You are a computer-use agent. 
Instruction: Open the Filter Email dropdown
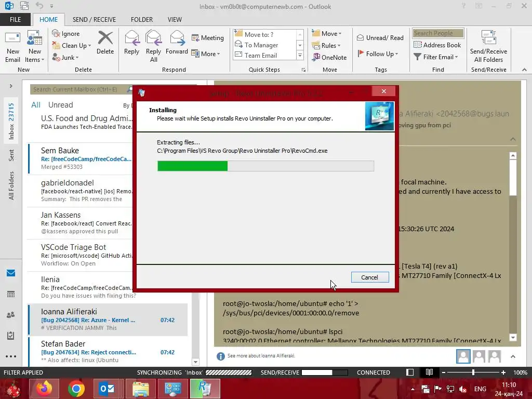(436, 57)
